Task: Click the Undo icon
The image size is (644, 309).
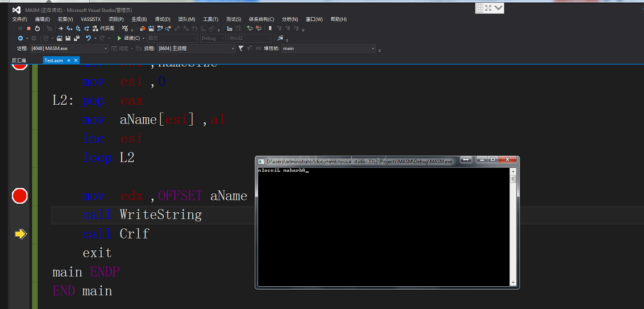Action: coord(88,38)
